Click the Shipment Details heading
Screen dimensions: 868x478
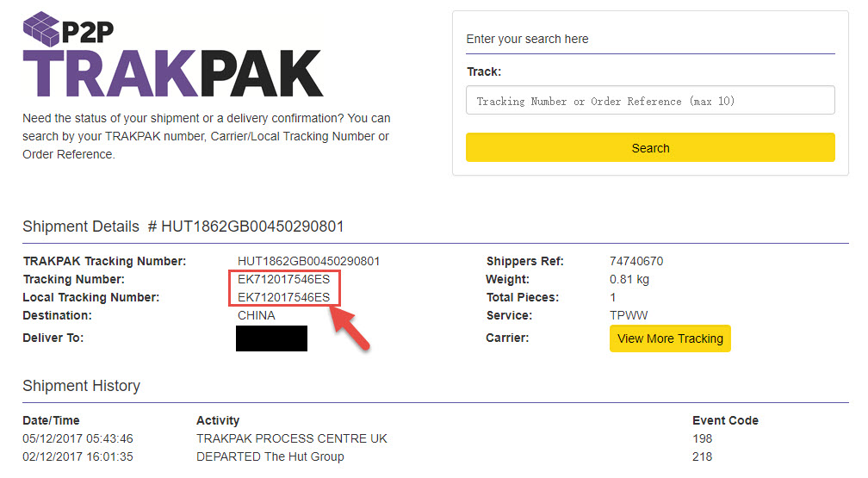pos(183,227)
